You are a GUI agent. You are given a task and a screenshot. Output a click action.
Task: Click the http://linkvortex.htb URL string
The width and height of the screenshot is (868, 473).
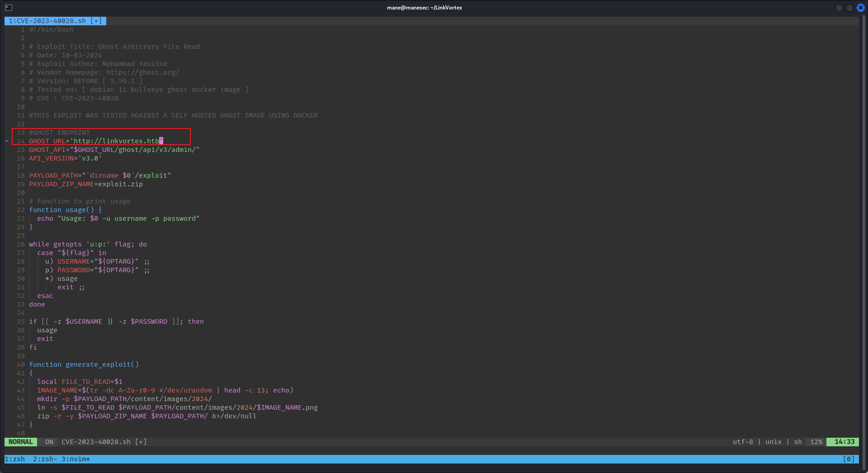click(x=116, y=141)
